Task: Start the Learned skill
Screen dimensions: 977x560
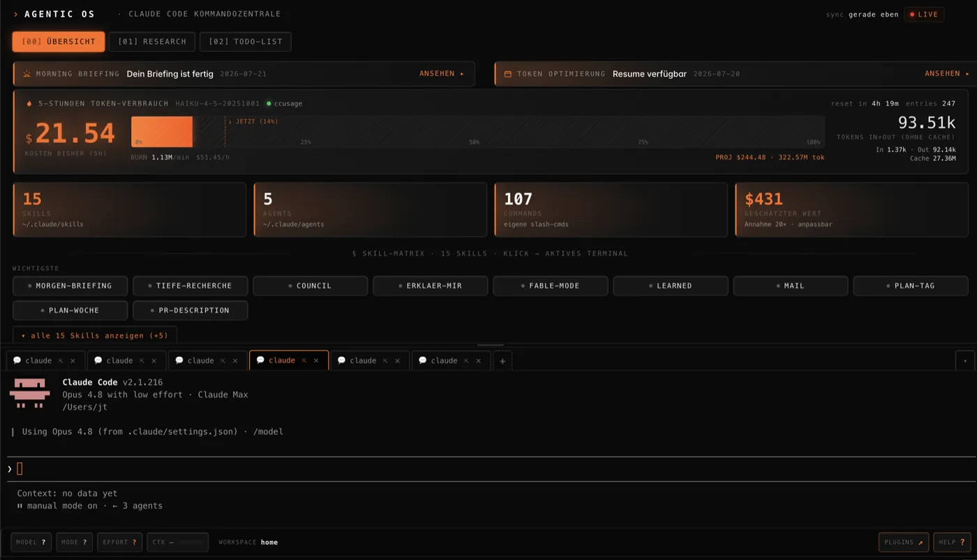Action: (670, 285)
